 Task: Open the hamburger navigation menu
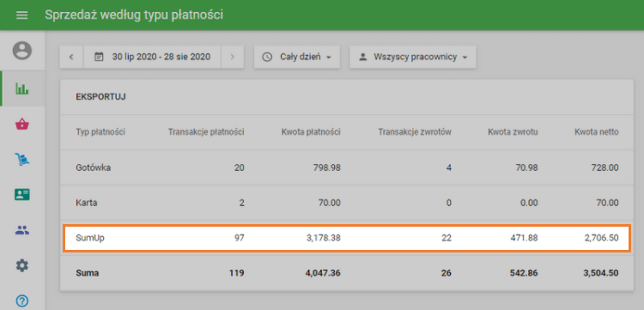click(x=21, y=15)
